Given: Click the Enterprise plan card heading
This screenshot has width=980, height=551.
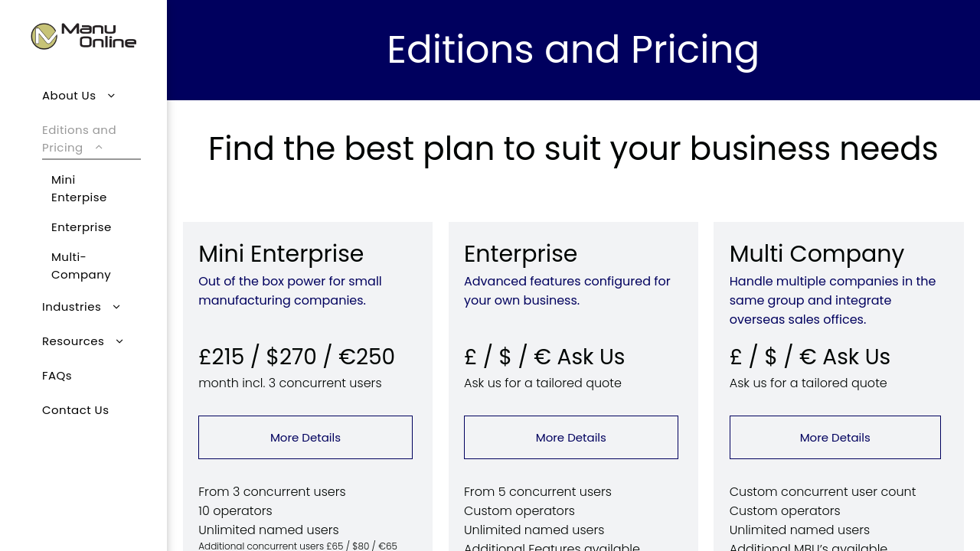Looking at the screenshot, I should click(x=521, y=254).
